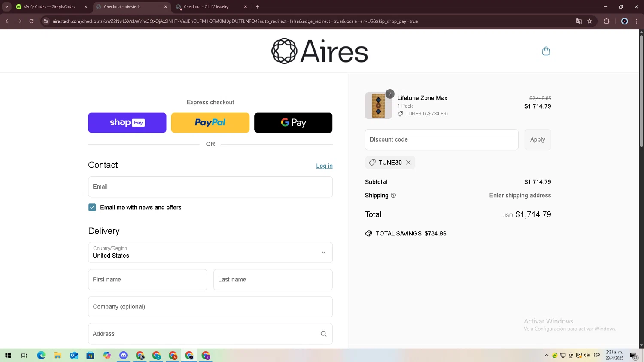Viewport: 644px width, 362px height.
Task: Click the Aires logo in the header
Action: pyautogui.click(x=319, y=51)
